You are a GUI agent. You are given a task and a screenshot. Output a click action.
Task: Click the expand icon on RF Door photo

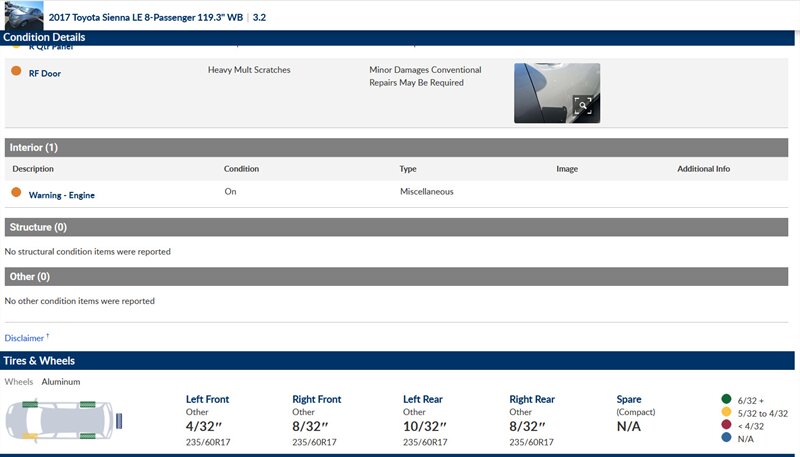(x=582, y=106)
